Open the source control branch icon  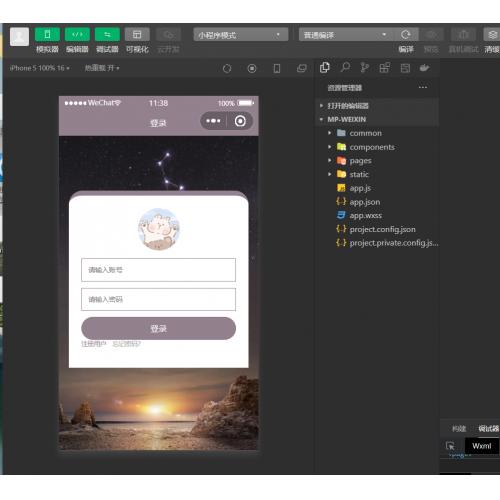[365, 68]
